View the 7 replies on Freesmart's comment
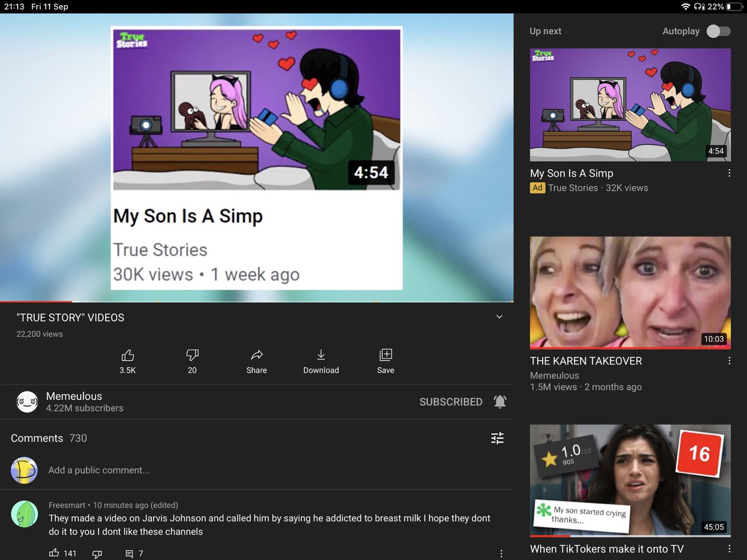Viewport: 747px width, 560px height. point(134,553)
